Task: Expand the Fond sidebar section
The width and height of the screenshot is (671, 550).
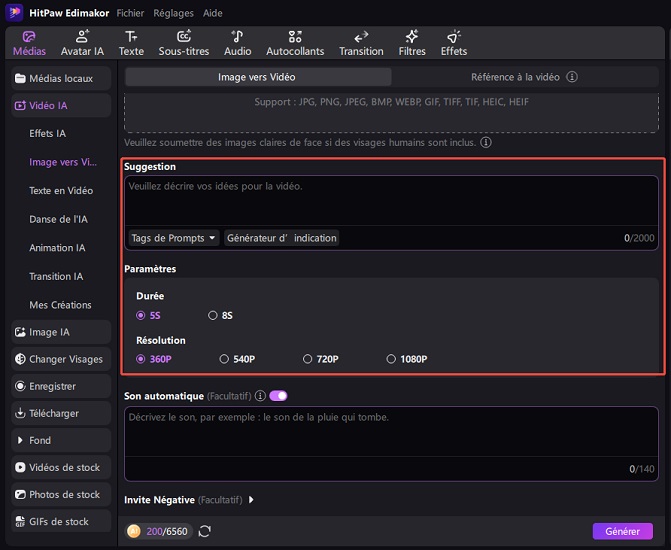Action: tap(40, 440)
